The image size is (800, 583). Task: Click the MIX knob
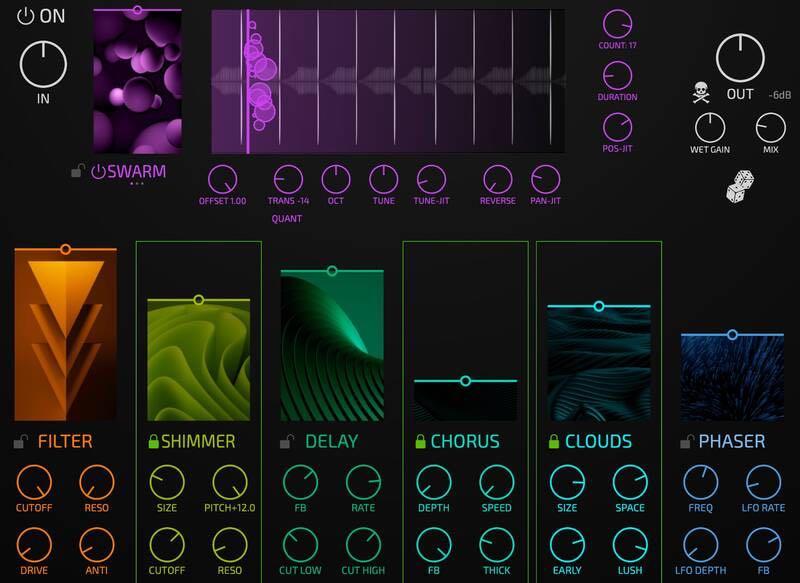(770, 127)
